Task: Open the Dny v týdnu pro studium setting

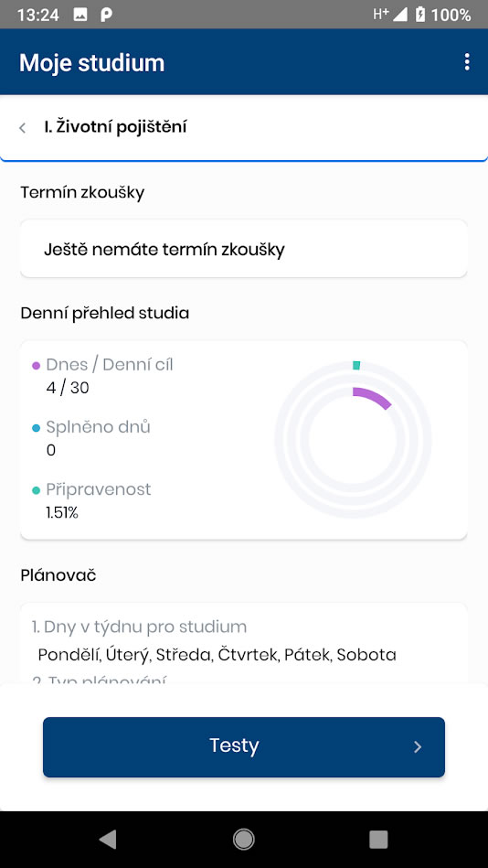Action: (217, 641)
